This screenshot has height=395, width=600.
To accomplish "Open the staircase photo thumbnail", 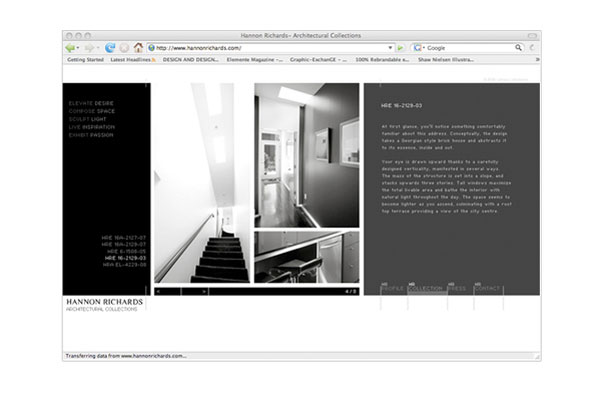I will (x=202, y=183).
